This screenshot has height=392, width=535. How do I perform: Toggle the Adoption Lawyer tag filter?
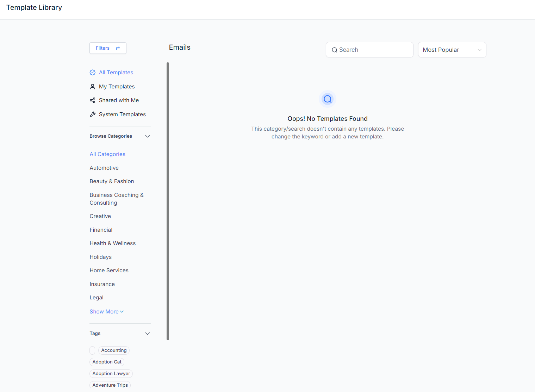click(111, 374)
